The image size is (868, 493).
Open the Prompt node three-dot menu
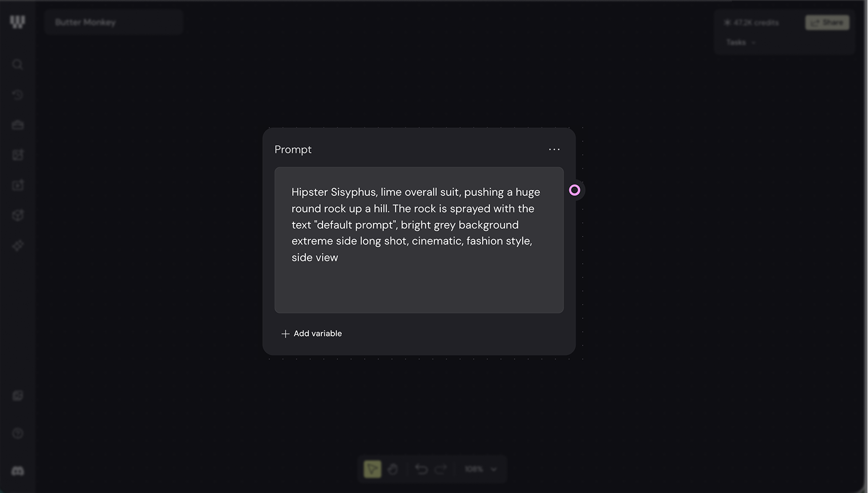pyautogui.click(x=554, y=149)
